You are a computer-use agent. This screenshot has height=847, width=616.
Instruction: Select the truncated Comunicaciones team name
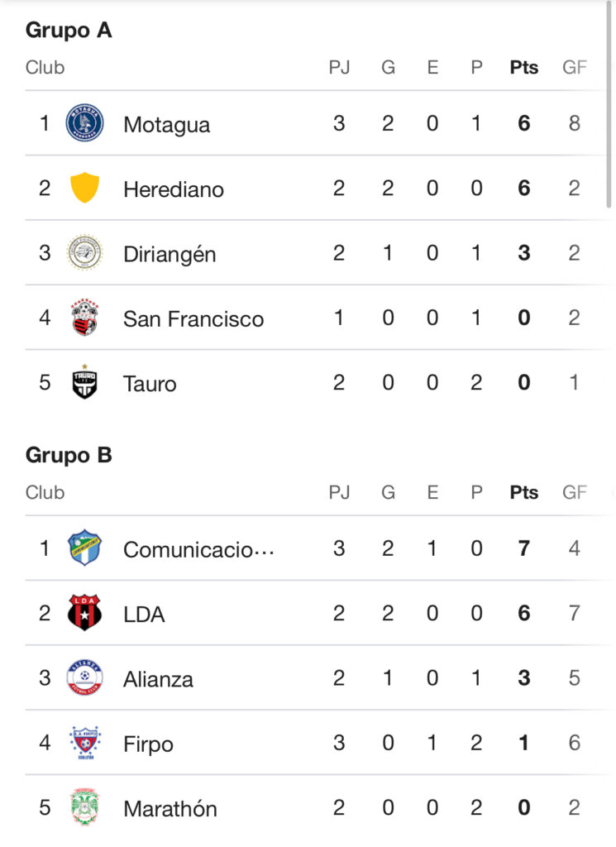(198, 549)
